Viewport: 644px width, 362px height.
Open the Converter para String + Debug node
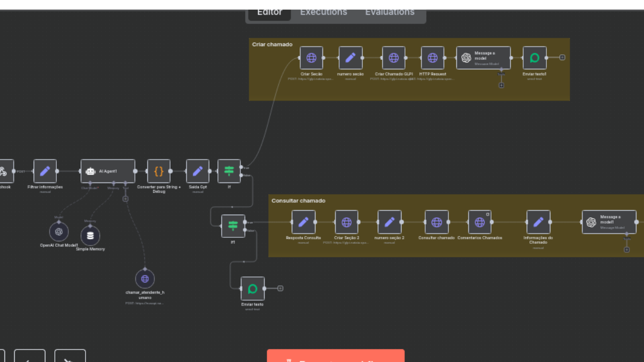click(158, 171)
